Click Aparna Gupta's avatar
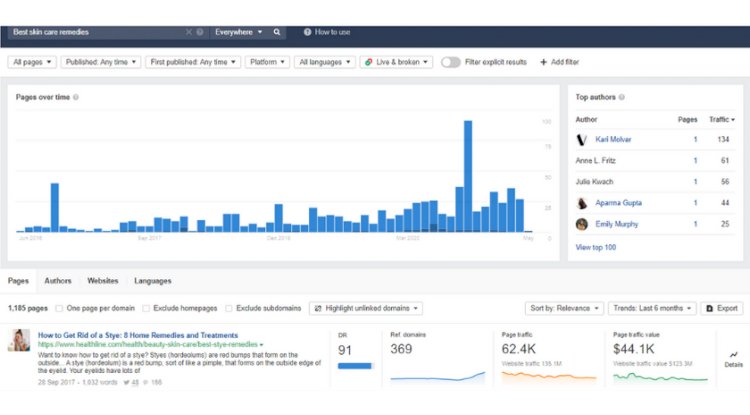Image resolution: width=750 pixels, height=415 pixels. 582,203
